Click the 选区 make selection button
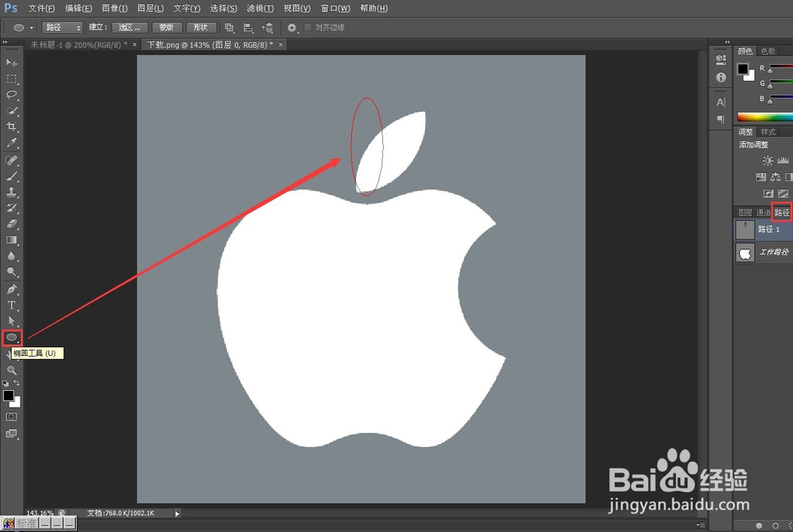 point(129,27)
